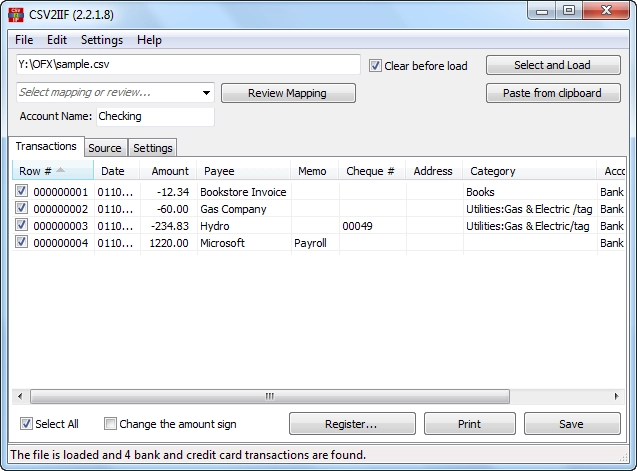The height and width of the screenshot is (471, 637).
Task: Open the Help menu
Action: [149, 40]
